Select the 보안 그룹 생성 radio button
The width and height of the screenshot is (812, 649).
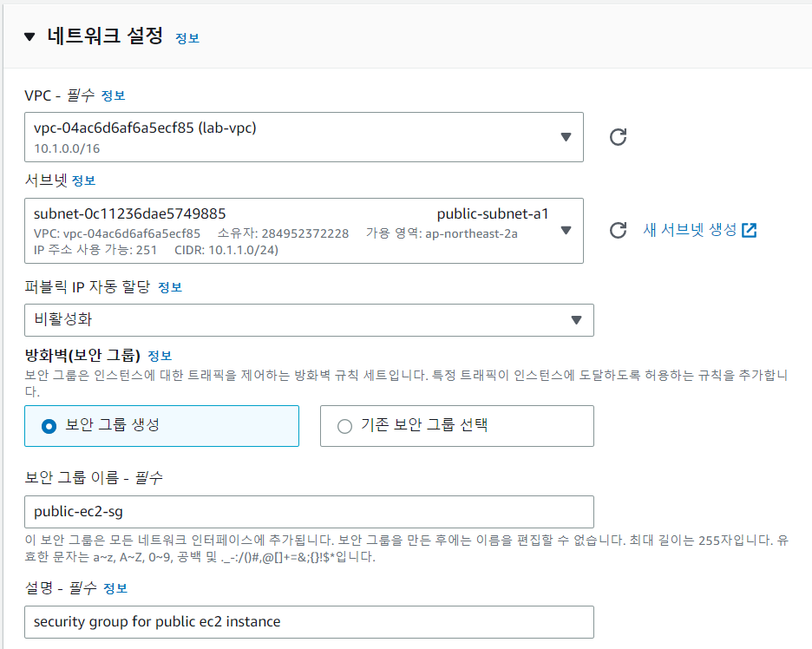[x=48, y=425]
